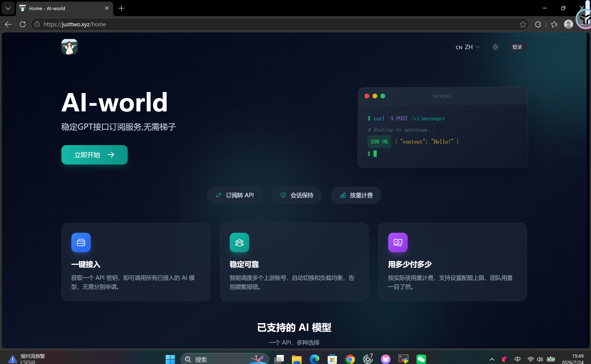Open the 强对流预警 weather alert widget
Screen dimensions: 591x364
pyautogui.click(x=27, y=359)
